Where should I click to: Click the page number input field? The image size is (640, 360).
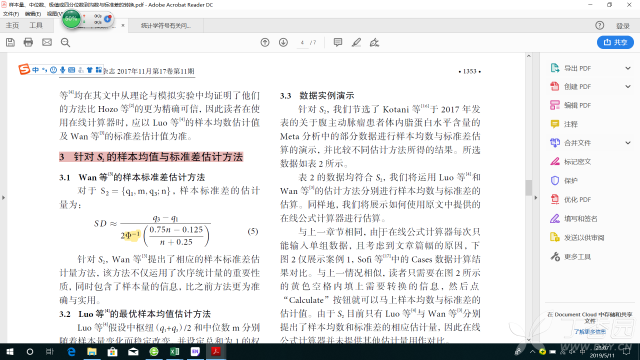pyautogui.click(x=302, y=42)
